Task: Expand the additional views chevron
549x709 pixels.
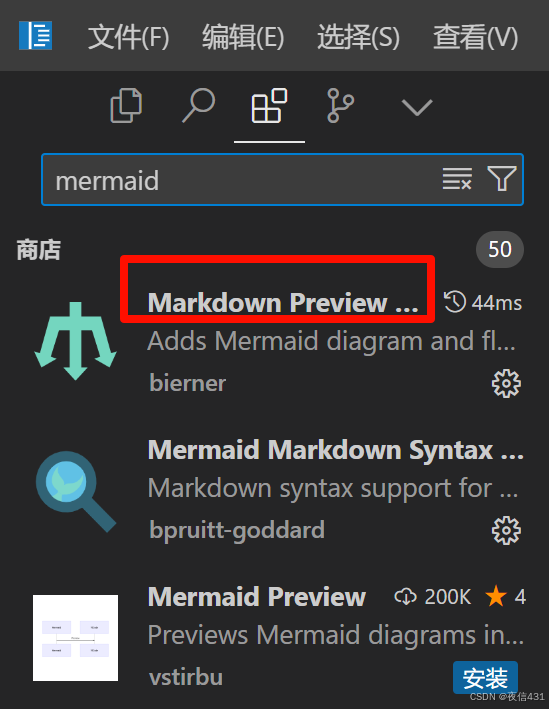Action: 417,108
